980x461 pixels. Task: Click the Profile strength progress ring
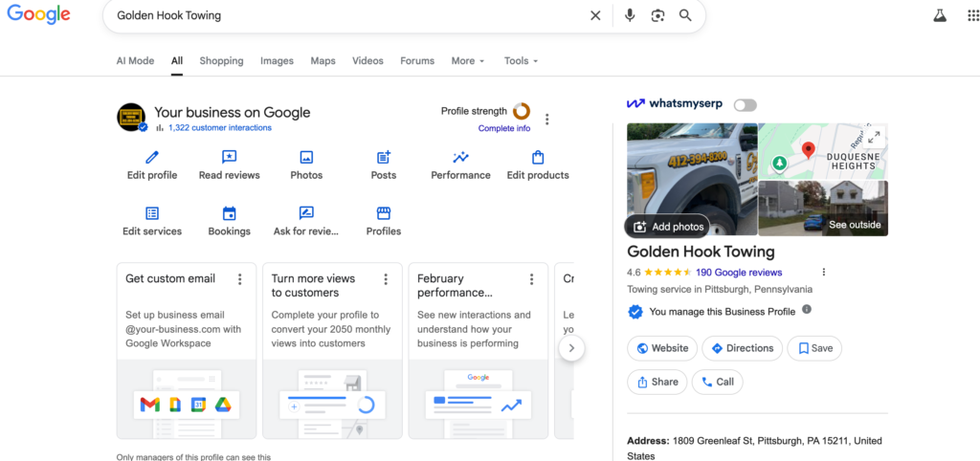coord(522,112)
